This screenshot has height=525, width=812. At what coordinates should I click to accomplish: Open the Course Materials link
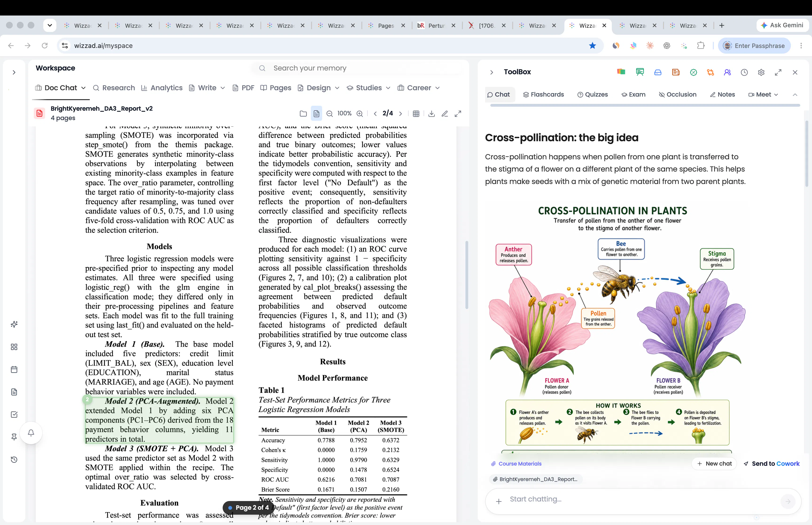[516, 464]
